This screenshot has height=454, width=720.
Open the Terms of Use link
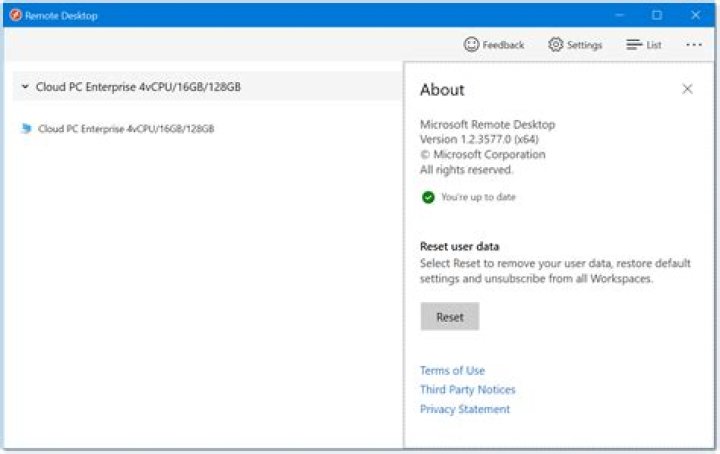coord(452,370)
